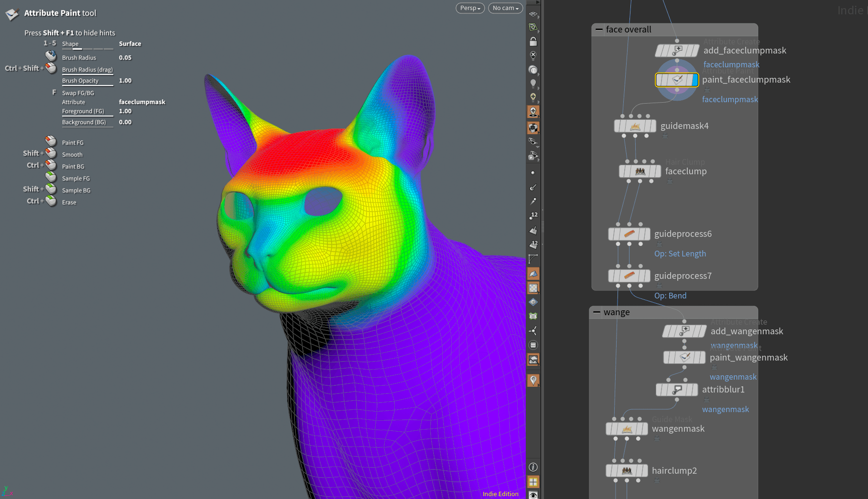Screen dimensions: 868x499
Task: Click the Foreground (FG) value field
Action: click(x=125, y=111)
